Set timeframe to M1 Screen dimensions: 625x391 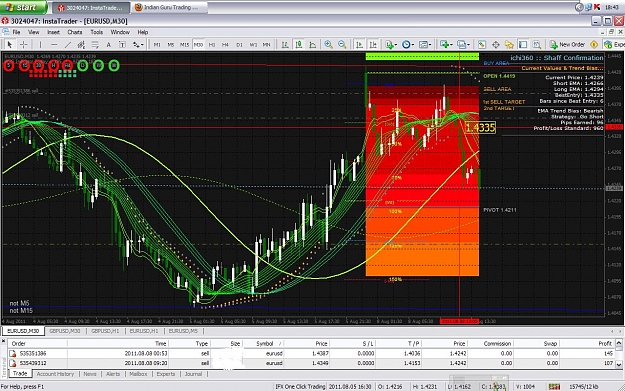coord(157,45)
